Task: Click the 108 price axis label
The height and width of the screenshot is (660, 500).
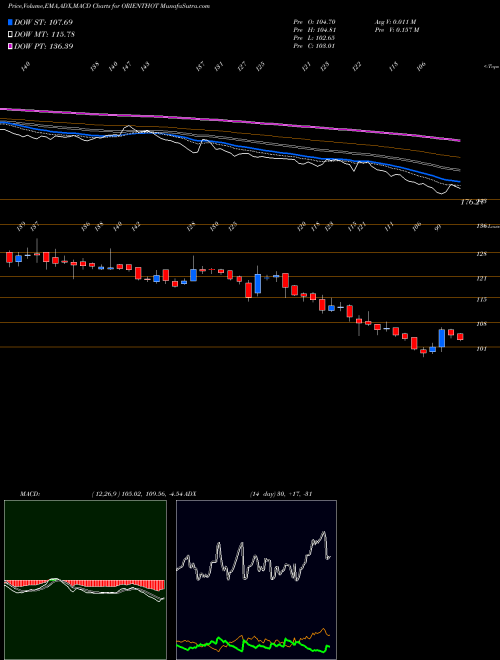Action: [482, 324]
